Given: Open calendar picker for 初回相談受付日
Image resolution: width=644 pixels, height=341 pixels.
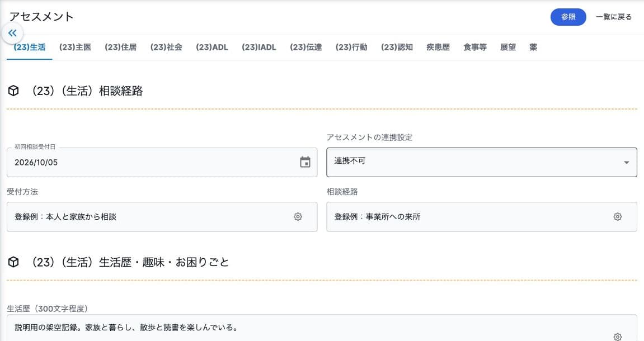Looking at the screenshot, I should [x=305, y=162].
